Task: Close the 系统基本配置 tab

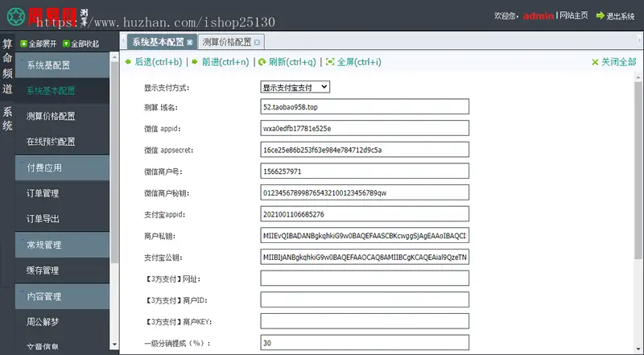Action: (190, 42)
